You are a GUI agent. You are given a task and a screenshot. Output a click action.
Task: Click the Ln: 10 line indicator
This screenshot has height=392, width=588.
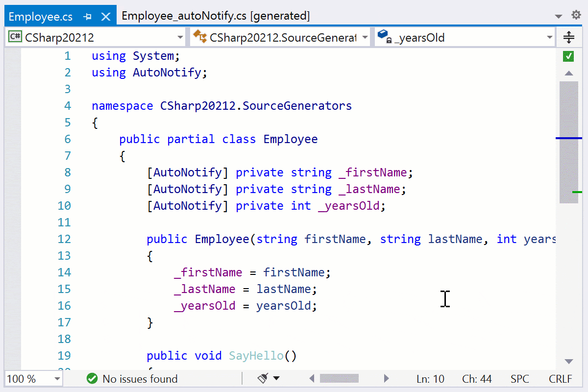[x=430, y=378]
